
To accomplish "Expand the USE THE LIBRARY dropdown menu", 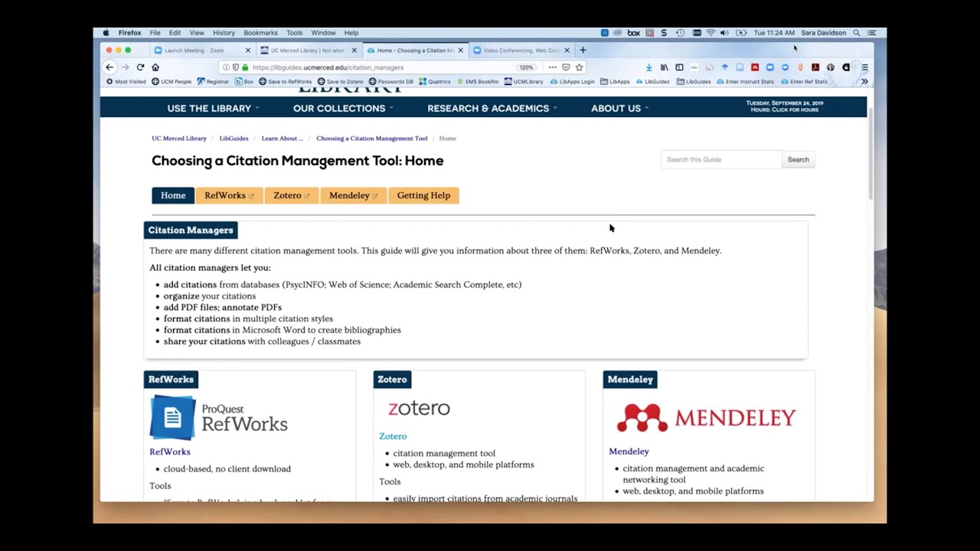I will click(x=213, y=108).
